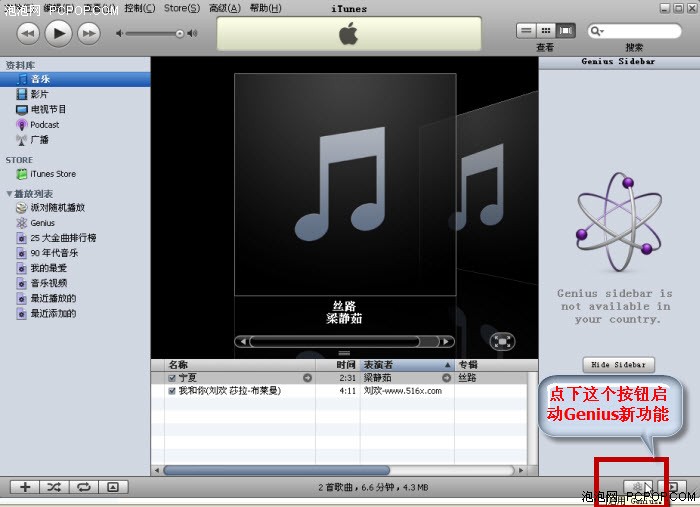
Task: Switch to list view button
Action: [x=526, y=31]
